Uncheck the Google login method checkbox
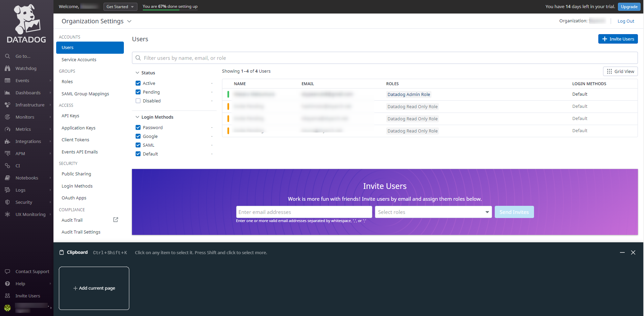 click(138, 136)
